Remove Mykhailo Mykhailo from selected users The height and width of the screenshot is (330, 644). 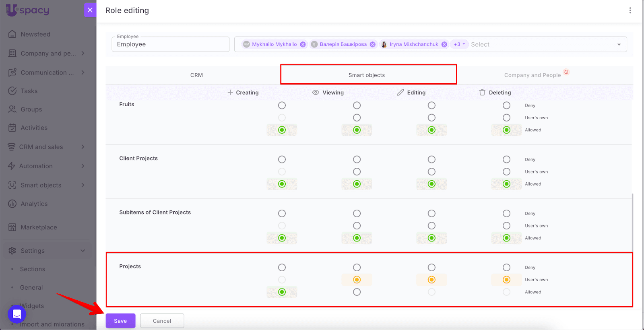(303, 45)
